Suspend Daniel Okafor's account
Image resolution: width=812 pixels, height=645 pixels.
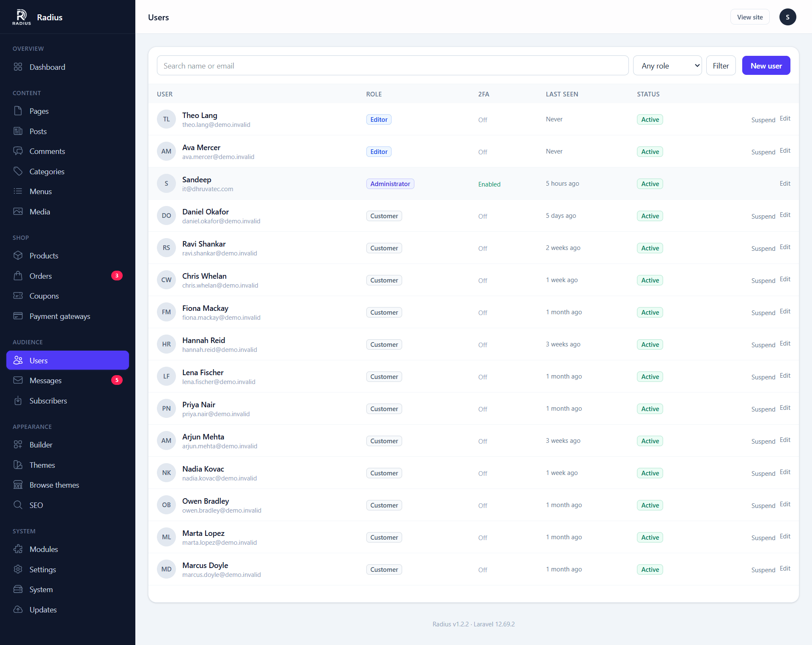pyautogui.click(x=763, y=216)
